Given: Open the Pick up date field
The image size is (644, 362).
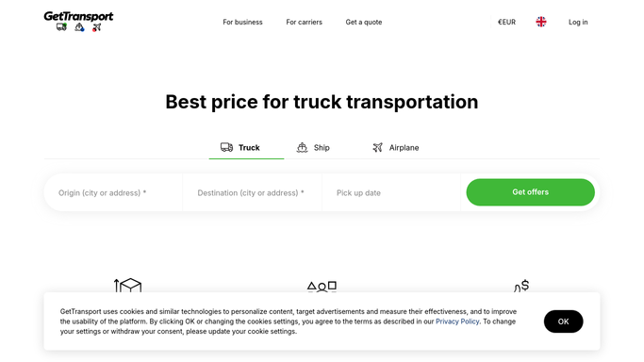Looking at the screenshot, I should tap(391, 192).
